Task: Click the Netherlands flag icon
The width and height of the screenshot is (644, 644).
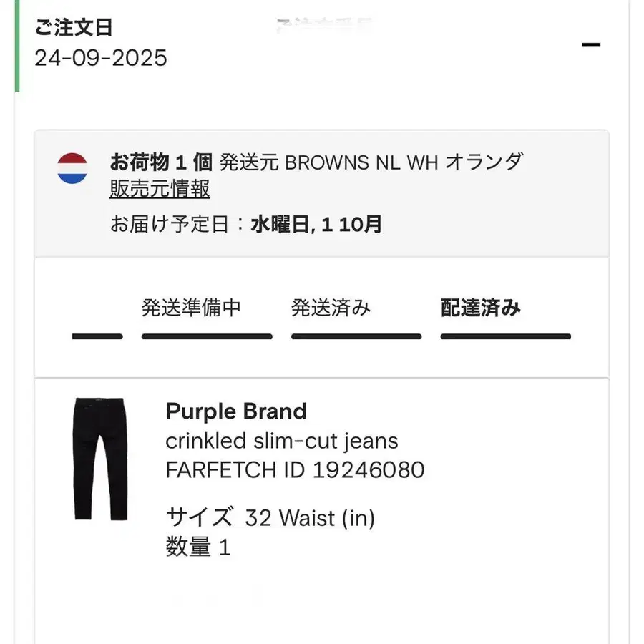Action: pos(72,168)
